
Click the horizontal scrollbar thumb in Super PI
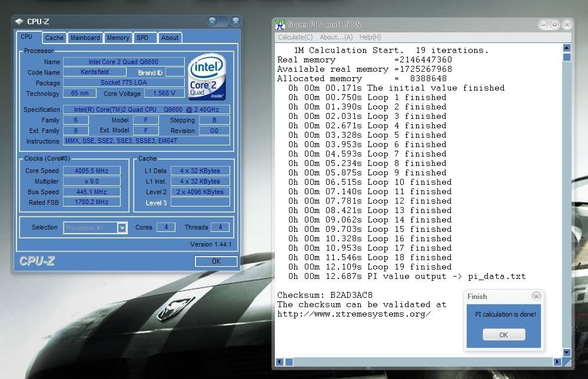point(289,362)
